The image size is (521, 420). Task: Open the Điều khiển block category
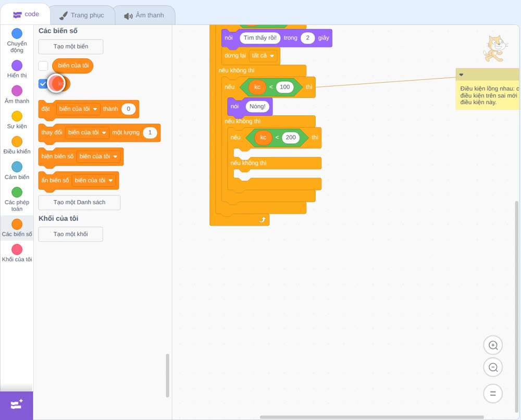(17, 145)
